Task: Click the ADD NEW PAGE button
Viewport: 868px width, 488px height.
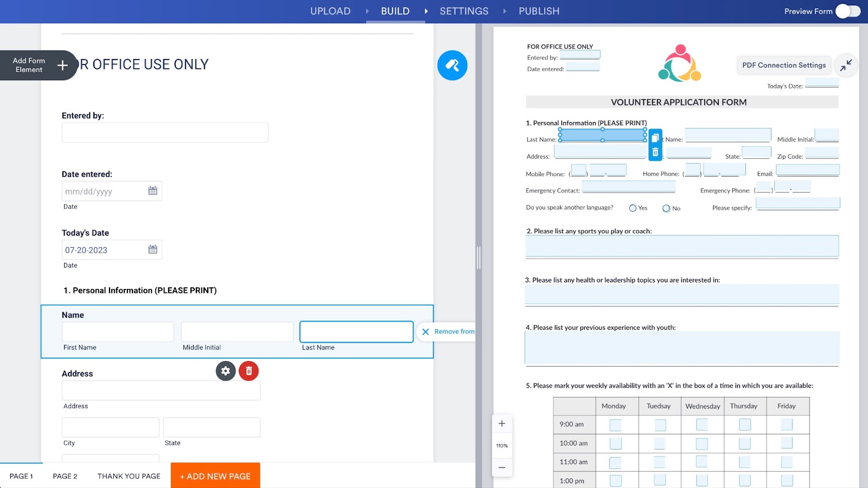Action: (x=215, y=476)
